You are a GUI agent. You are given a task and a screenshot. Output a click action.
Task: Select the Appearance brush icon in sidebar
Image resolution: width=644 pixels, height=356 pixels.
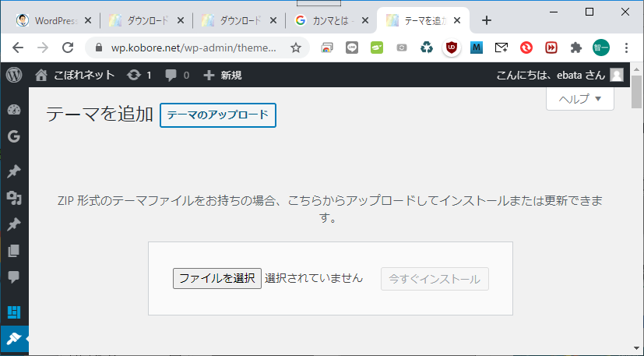click(x=13, y=340)
